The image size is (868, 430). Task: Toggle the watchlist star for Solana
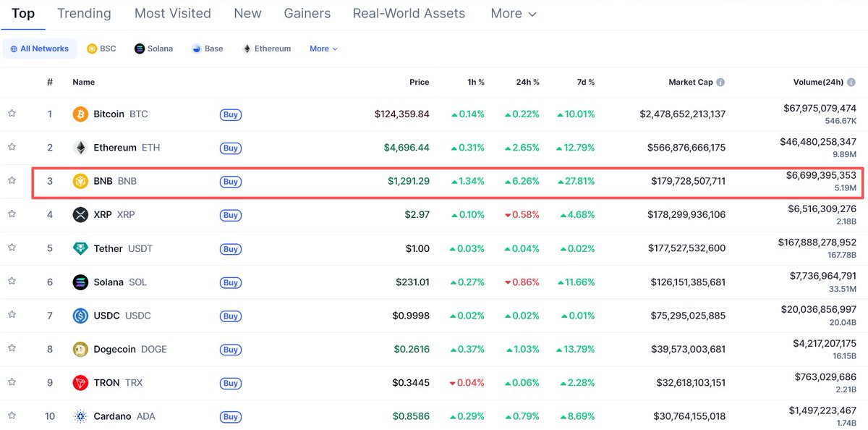tap(12, 281)
